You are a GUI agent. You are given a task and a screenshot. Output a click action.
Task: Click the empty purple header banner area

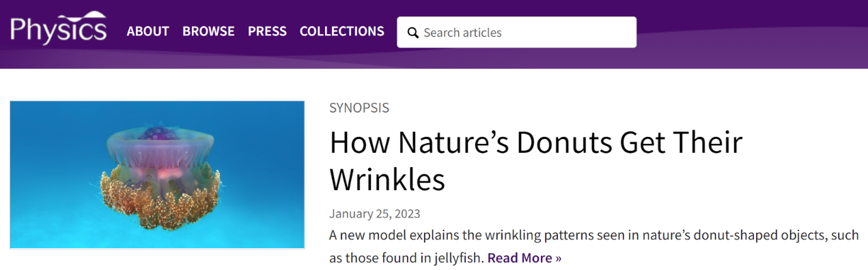tap(751, 34)
